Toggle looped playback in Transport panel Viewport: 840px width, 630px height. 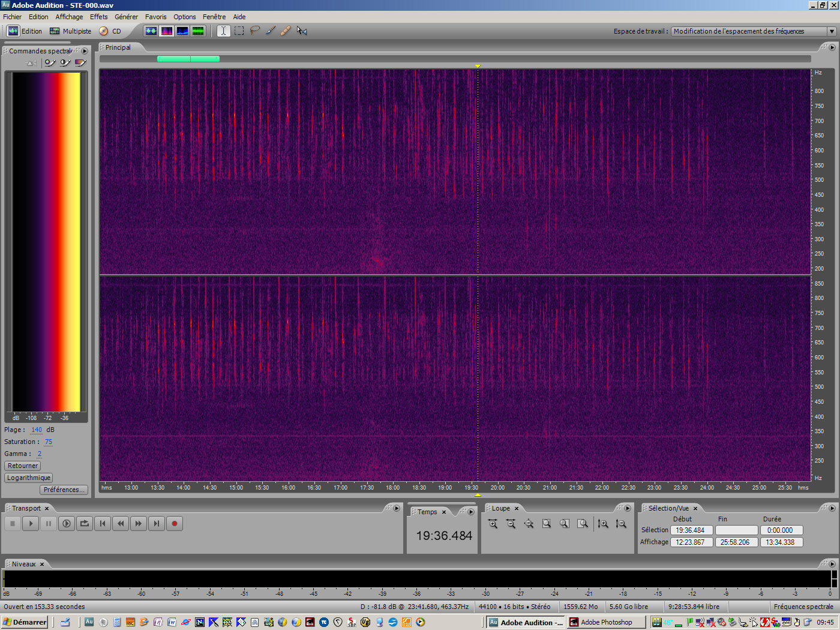pyautogui.click(x=84, y=523)
